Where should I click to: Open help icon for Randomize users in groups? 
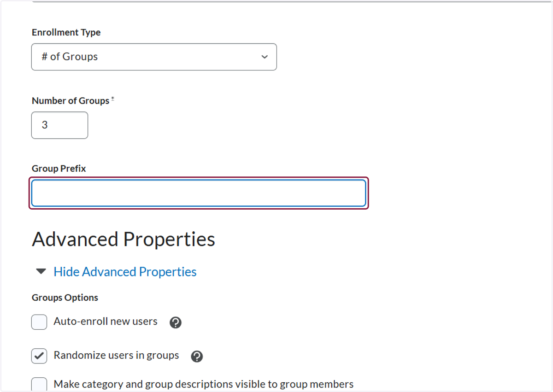pyautogui.click(x=197, y=357)
